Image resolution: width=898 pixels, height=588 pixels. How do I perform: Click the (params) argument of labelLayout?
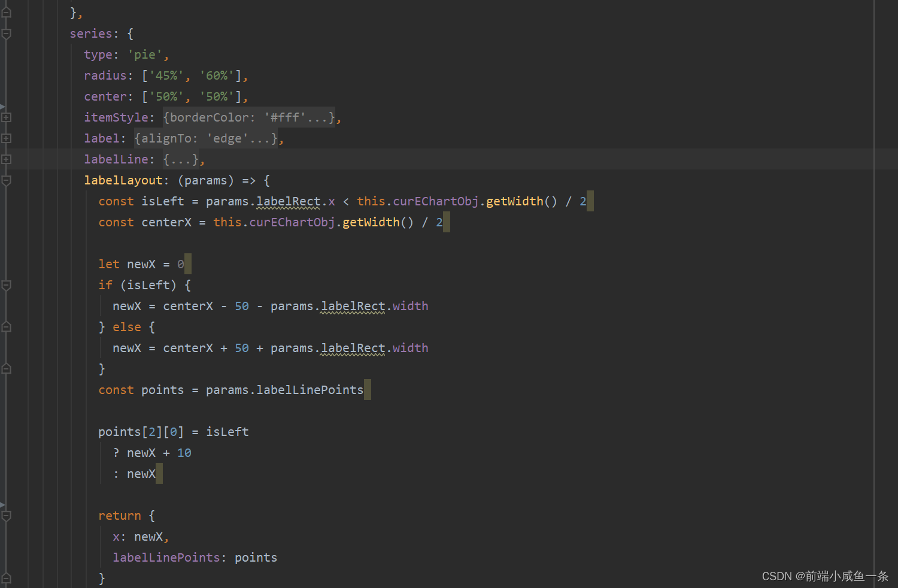click(206, 180)
